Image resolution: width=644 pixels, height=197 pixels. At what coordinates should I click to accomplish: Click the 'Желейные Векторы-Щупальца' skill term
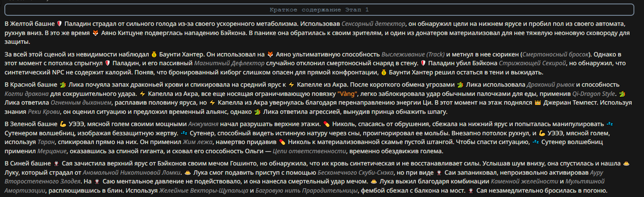(x=203, y=190)
